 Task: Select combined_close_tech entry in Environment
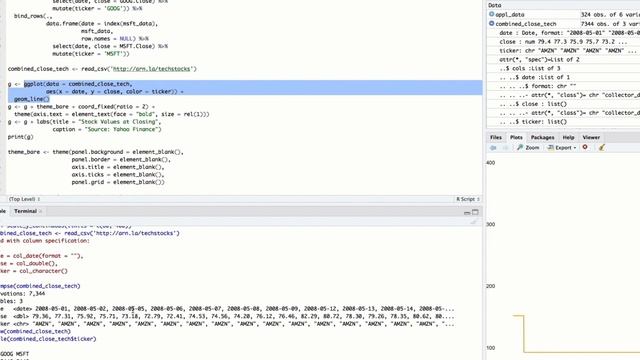coord(526,24)
